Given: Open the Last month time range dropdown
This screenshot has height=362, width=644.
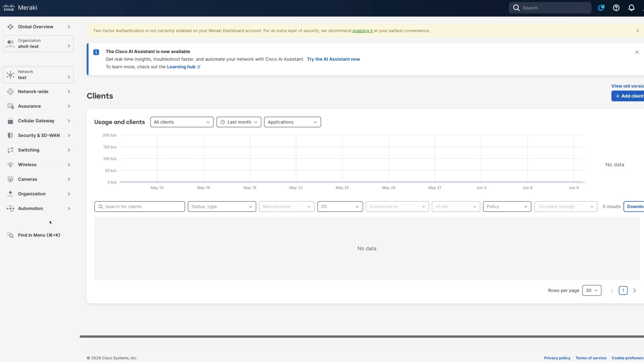Looking at the screenshot, I should tap(239, 122).
